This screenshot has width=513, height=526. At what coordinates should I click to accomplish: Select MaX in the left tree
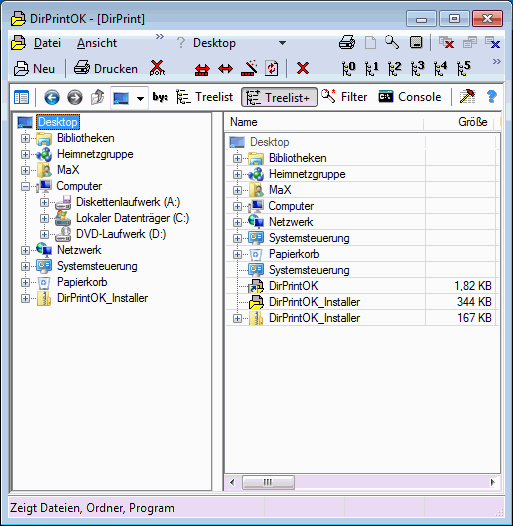[68, 170]
